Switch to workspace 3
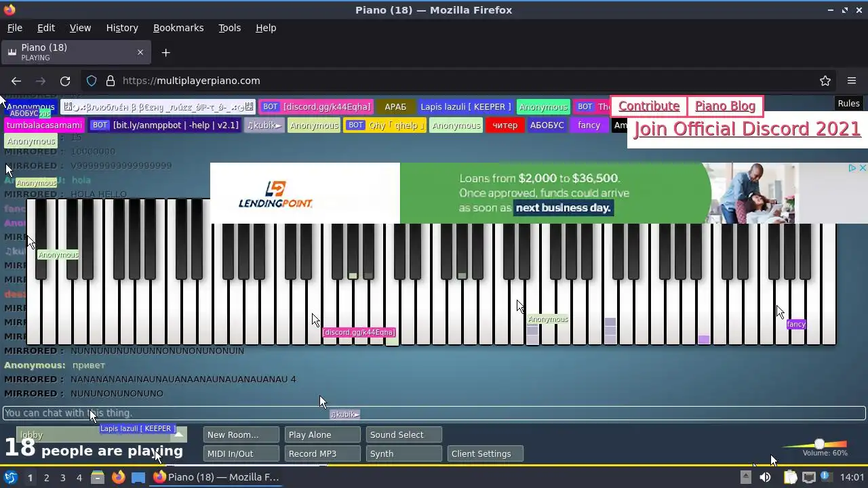 coord(62,477)
